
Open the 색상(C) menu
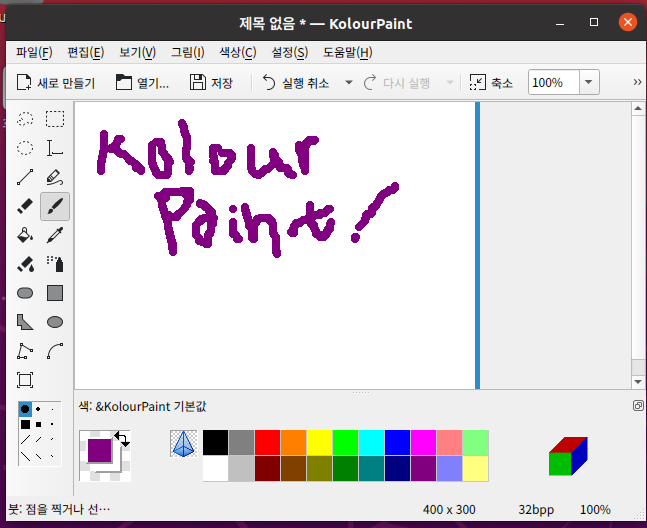click(238, 52)
